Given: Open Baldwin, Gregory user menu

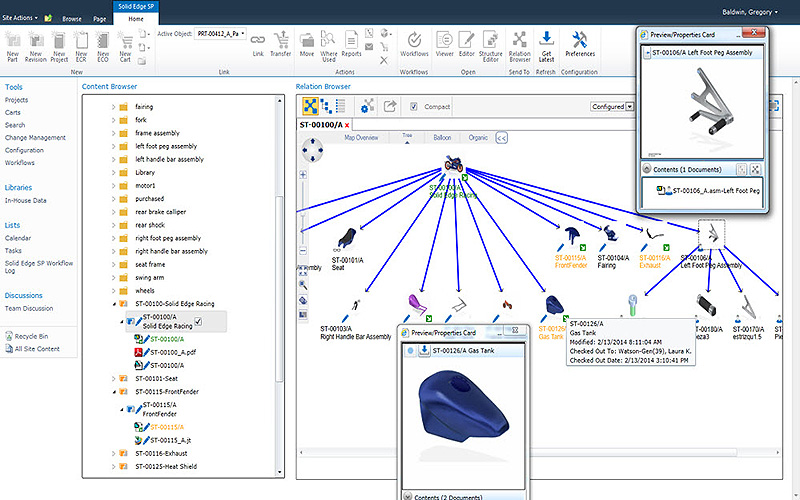Looking at the screenshot, I should [x=750, y=12].
